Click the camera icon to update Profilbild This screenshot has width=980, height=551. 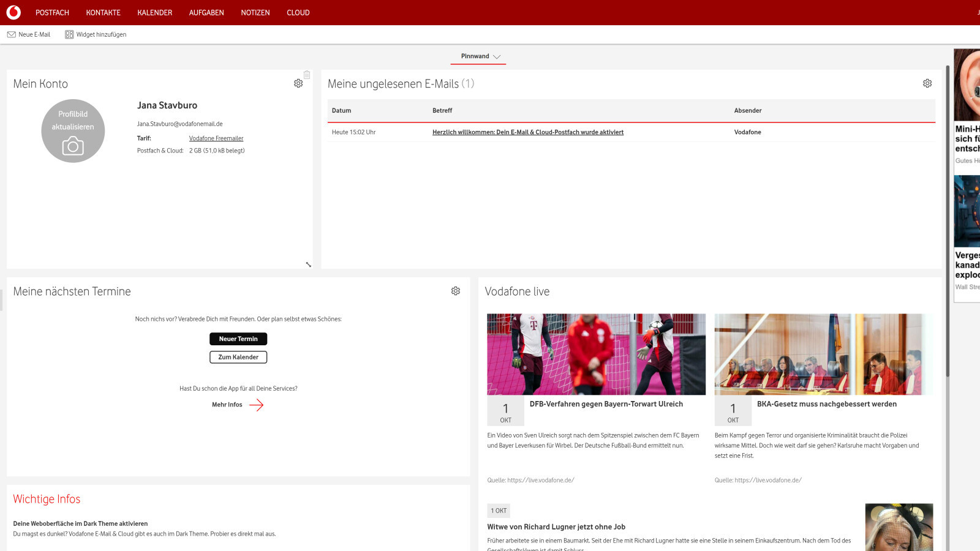[73, 146]
